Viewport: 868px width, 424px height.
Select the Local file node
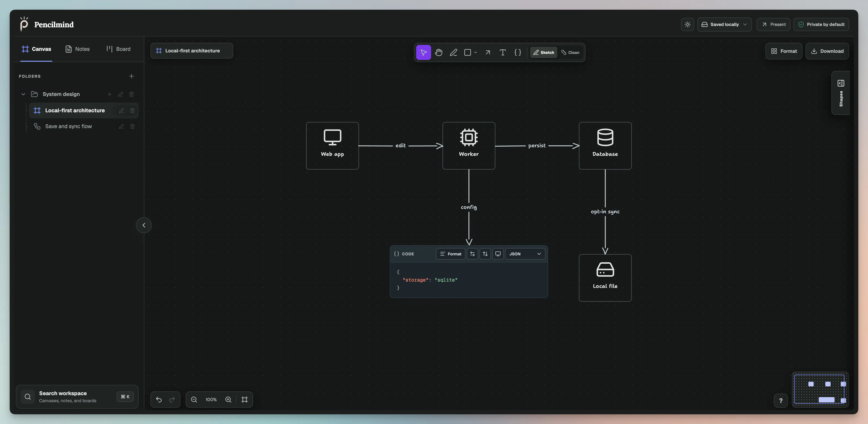point(605,278)
